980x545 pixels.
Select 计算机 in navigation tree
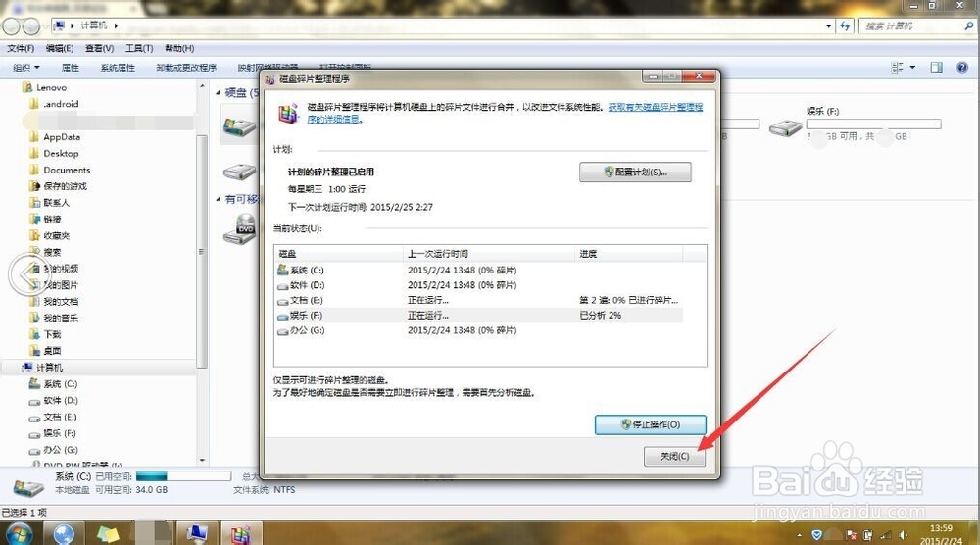[x=49, y=367]
